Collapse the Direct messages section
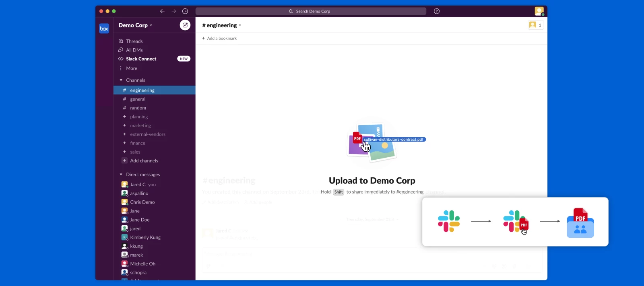The image size is (644, 286). coord(121,175)
